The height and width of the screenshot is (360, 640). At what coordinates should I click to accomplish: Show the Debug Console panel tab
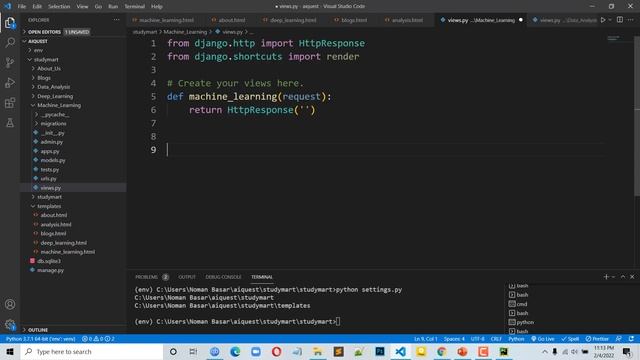223,277
